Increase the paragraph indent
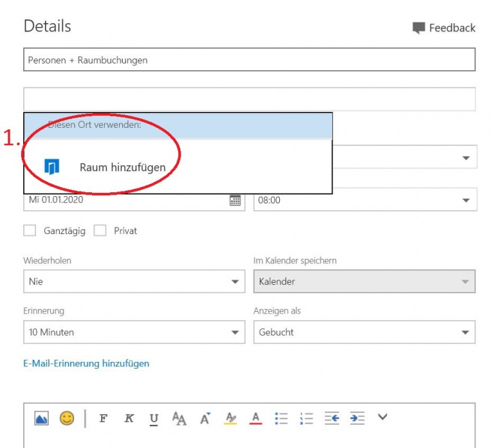The height and width of the screenshot is (448, 491). (357, 418)
